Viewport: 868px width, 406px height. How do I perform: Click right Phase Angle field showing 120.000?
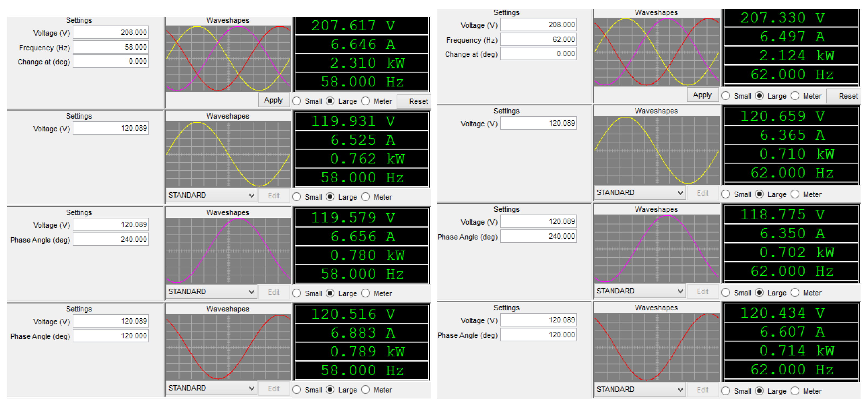point(538,335)
